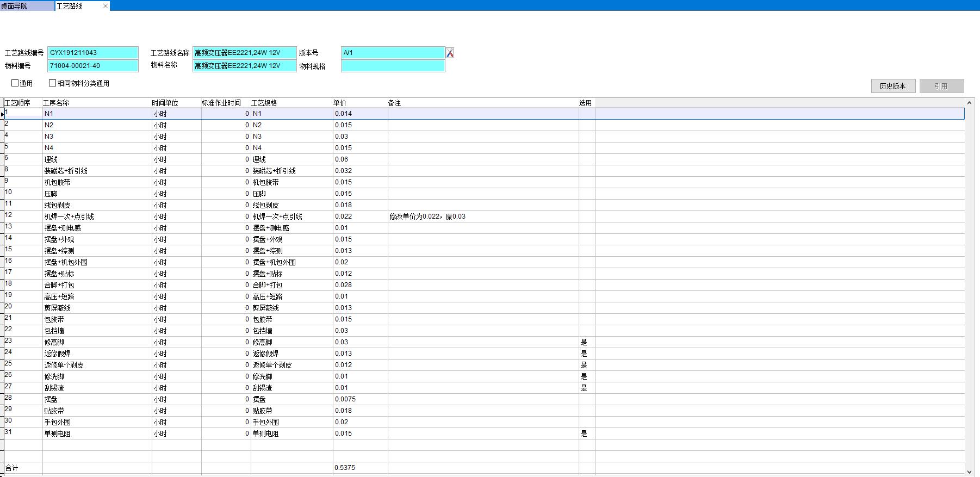Focus the empty 物料规格 field
This screenshot has height=477, width=980.
393,66
